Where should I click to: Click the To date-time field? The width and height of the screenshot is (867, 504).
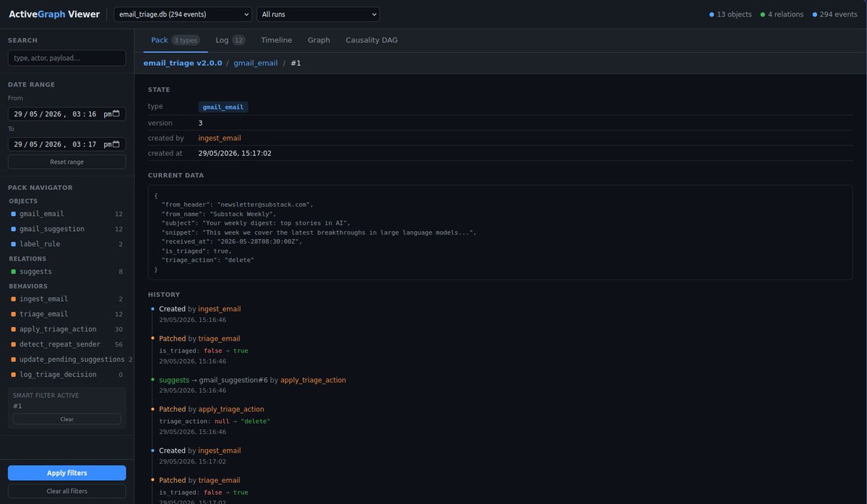67,144
